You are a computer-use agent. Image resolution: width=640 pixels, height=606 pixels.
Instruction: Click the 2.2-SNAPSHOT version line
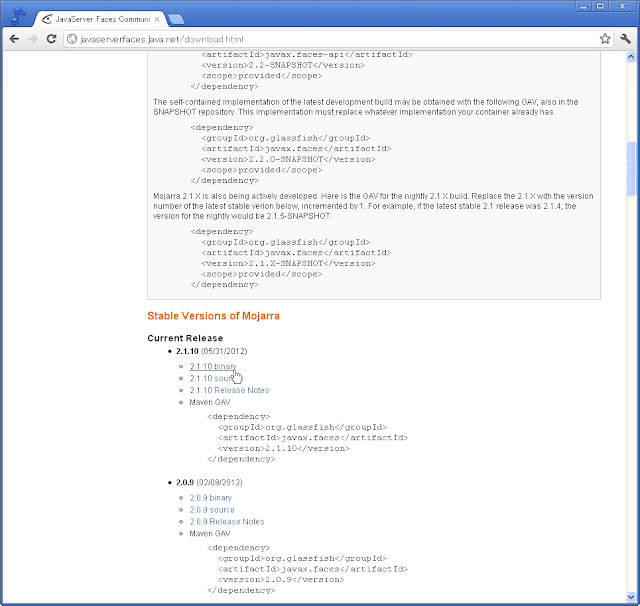click(x=283, y=65)
